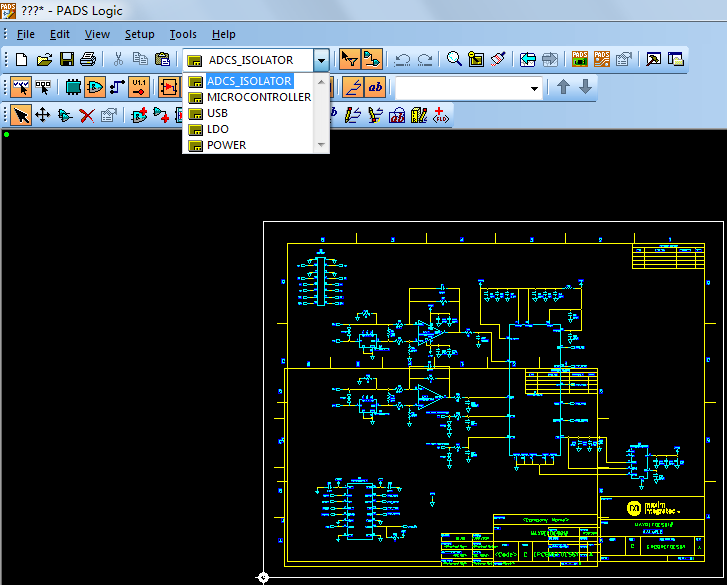Click the red X Delete tool
Screen dimensions: 727x585
click(87, 115)
